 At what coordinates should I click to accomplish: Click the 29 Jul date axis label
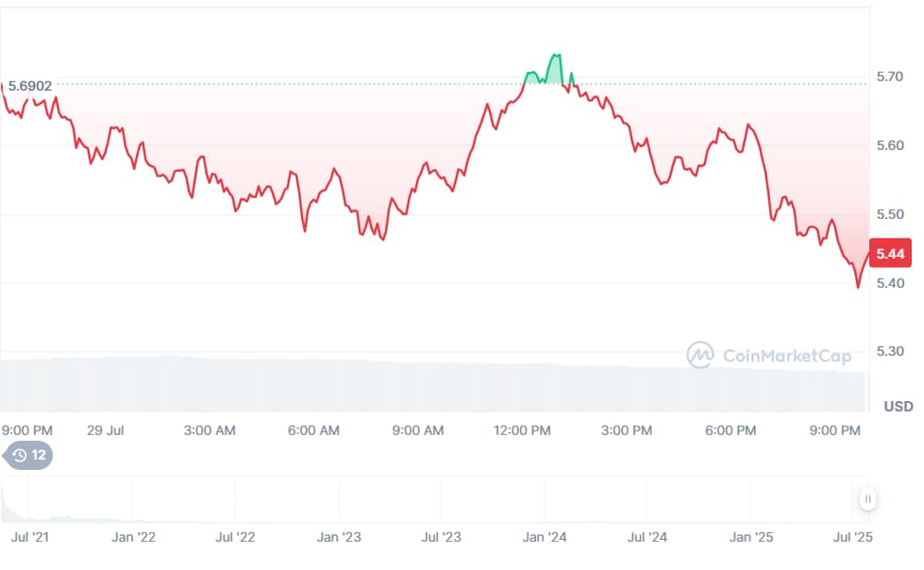coord(106,431)
